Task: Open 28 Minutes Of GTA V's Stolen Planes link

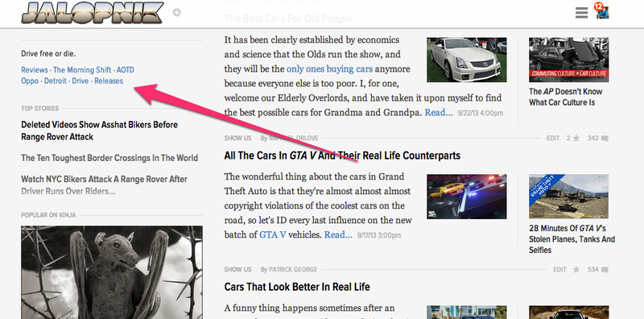Action: coord(572,239)
